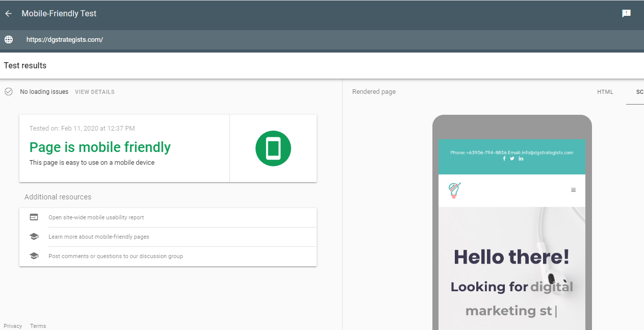Click the mobile usability report web icon
This screenshot has height=330, width=644.
34,217
